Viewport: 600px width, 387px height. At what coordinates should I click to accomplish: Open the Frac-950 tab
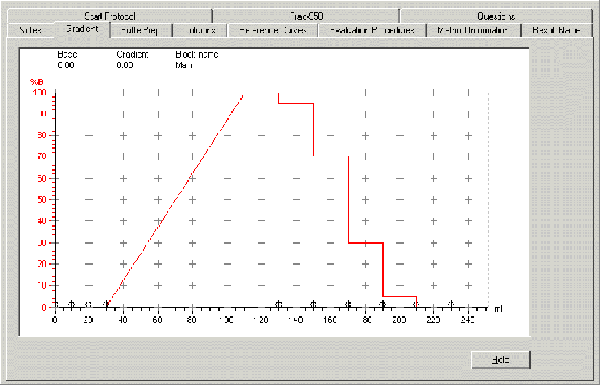306,16
